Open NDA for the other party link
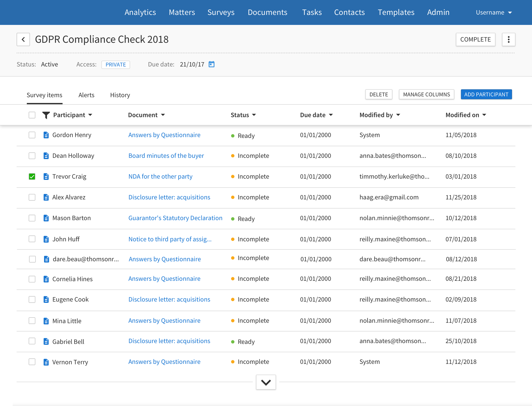 [160, 177]
